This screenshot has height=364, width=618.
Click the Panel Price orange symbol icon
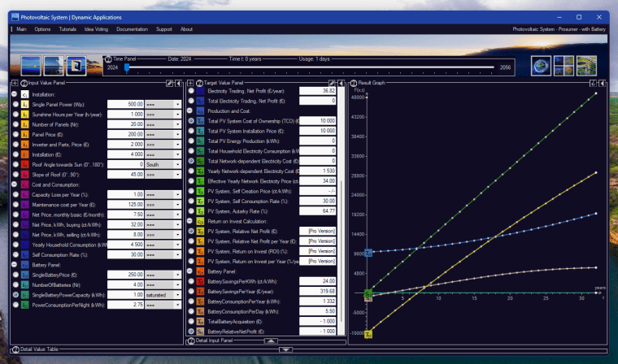[x=25, y=134]
